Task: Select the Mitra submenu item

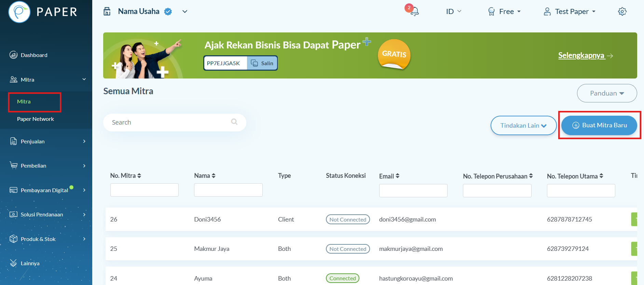Action: (x=24, y=102)
